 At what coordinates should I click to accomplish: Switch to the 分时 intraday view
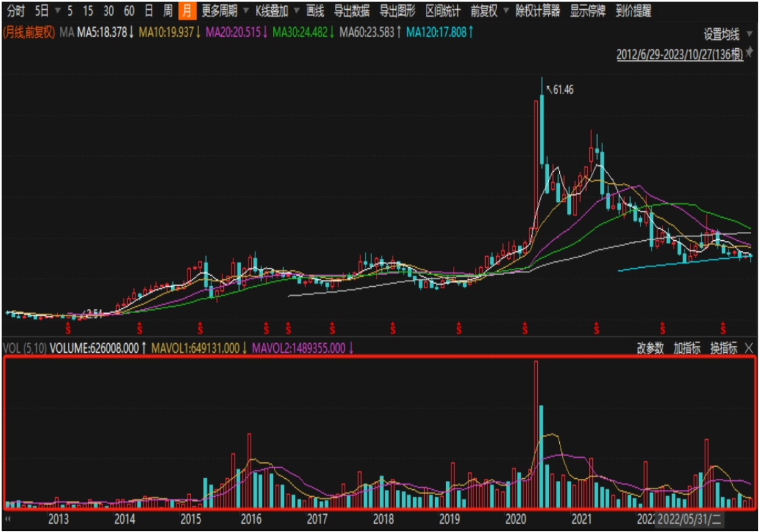point(16,11)
